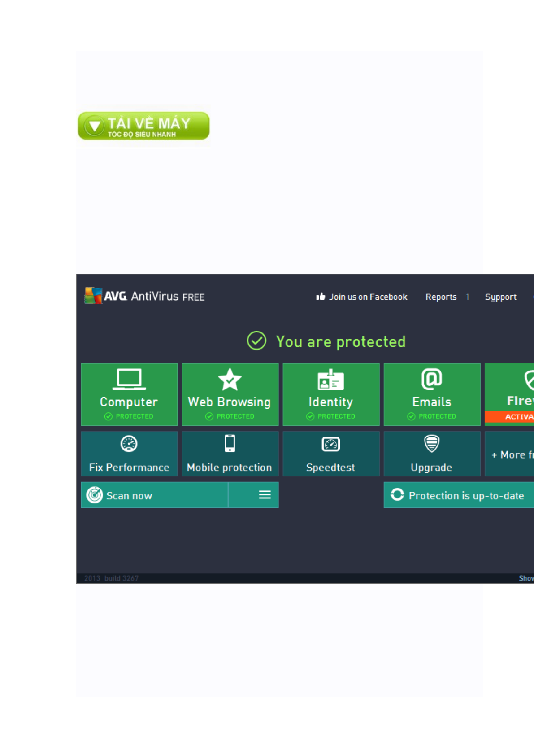Click the Emails PROTECTED status text
Screen dimensions: 534x756
(437, 416)
